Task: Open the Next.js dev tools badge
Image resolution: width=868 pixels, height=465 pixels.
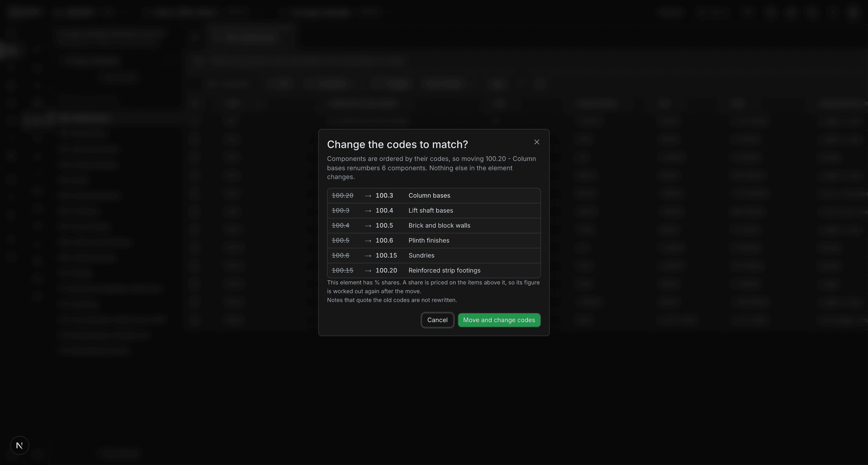Action: [20, 445]
